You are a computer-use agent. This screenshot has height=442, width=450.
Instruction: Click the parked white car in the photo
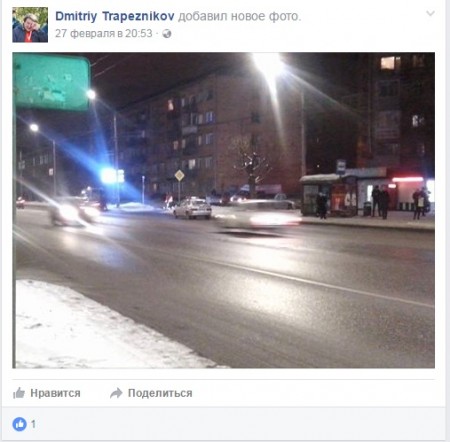tap(192, 209)
